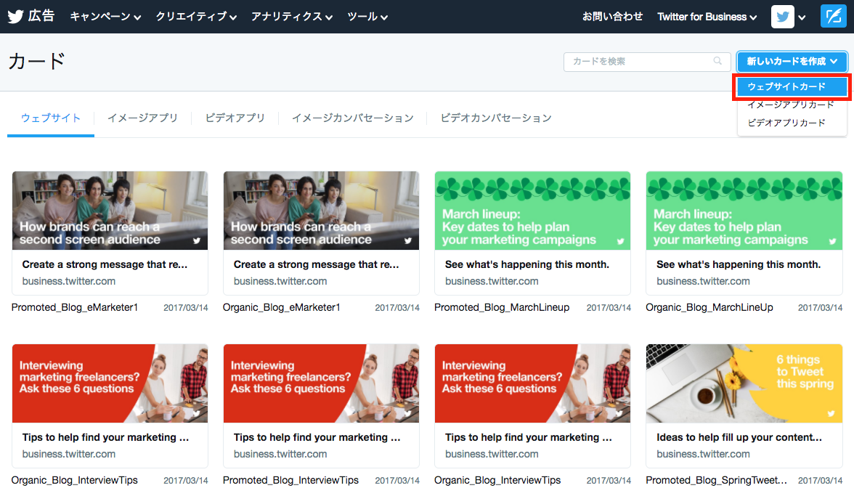854x504 pixels.
Task: Click the 広告 home link
Action: [41, 16]
